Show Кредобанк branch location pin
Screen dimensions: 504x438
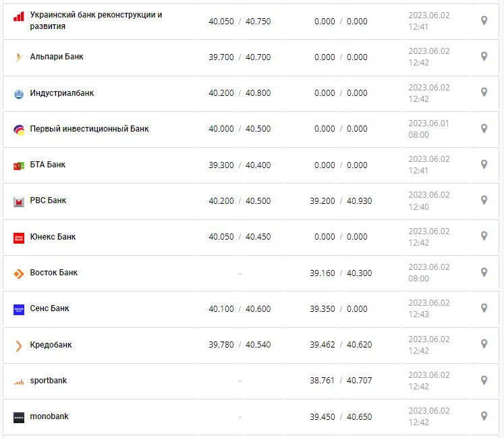484,344
